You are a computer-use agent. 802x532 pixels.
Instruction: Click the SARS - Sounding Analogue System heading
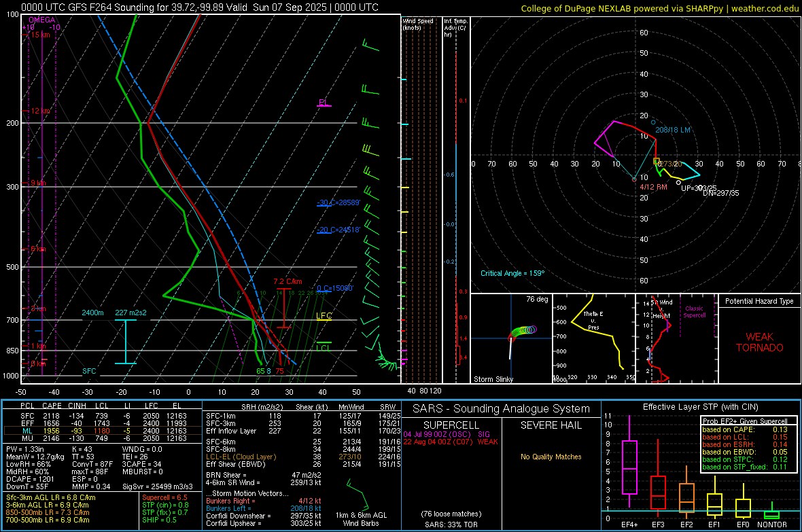coord(502,409)
